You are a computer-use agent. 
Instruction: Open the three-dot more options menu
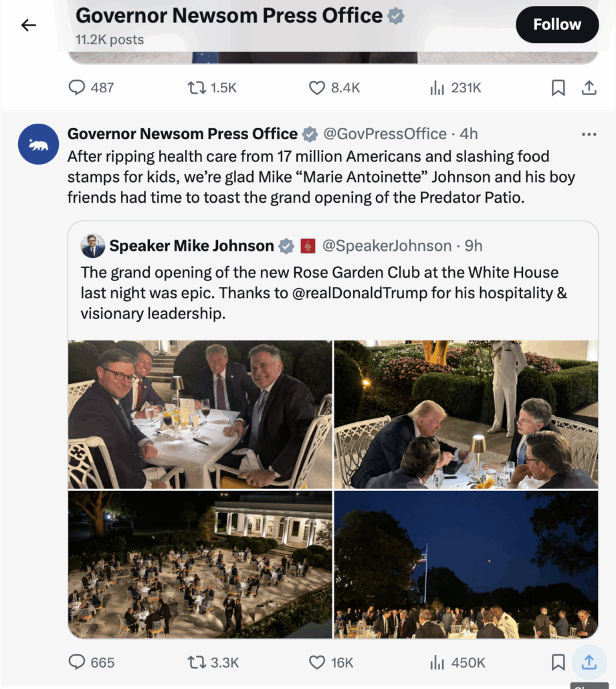click(589, 134)
